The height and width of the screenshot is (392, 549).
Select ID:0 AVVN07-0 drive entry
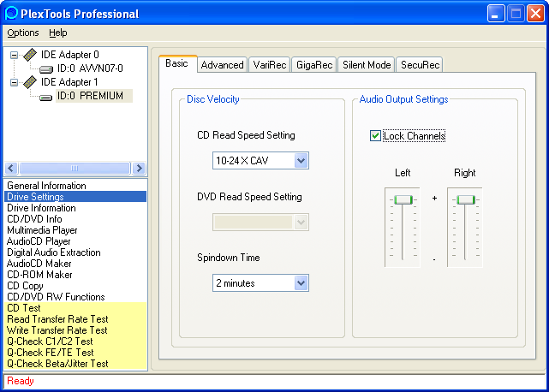(x=90, y=68)
